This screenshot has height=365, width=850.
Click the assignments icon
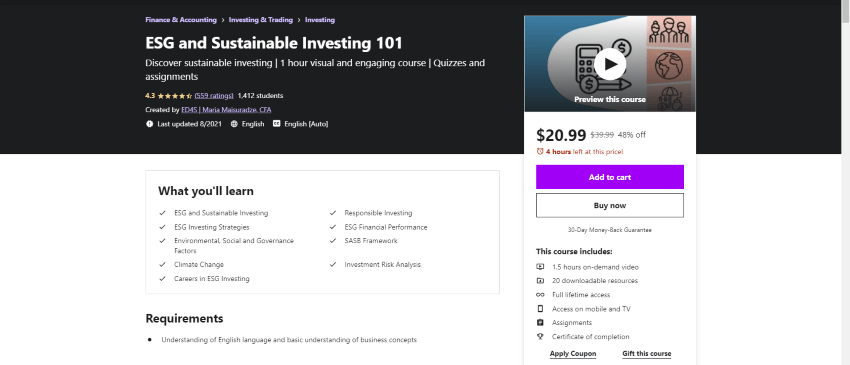click(540, 323)
